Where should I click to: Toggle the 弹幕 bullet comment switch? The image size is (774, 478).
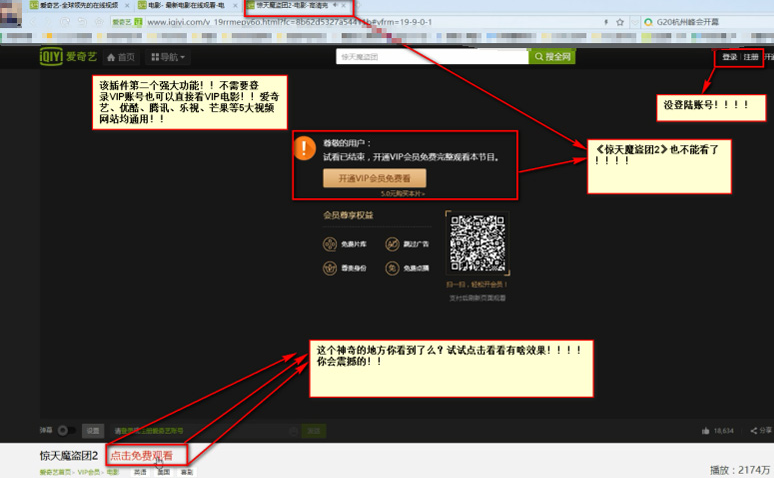pos(66,431)
